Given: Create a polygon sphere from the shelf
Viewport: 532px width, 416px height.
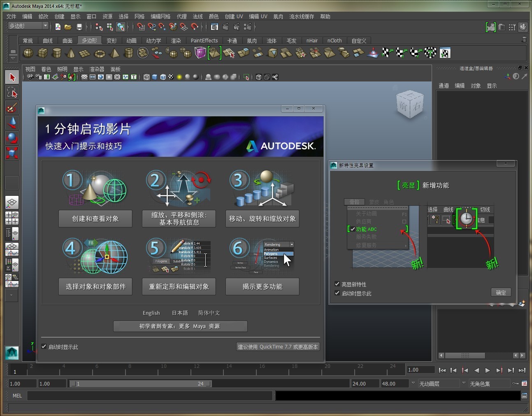Looking at the screenshot, I should point(28,53).
